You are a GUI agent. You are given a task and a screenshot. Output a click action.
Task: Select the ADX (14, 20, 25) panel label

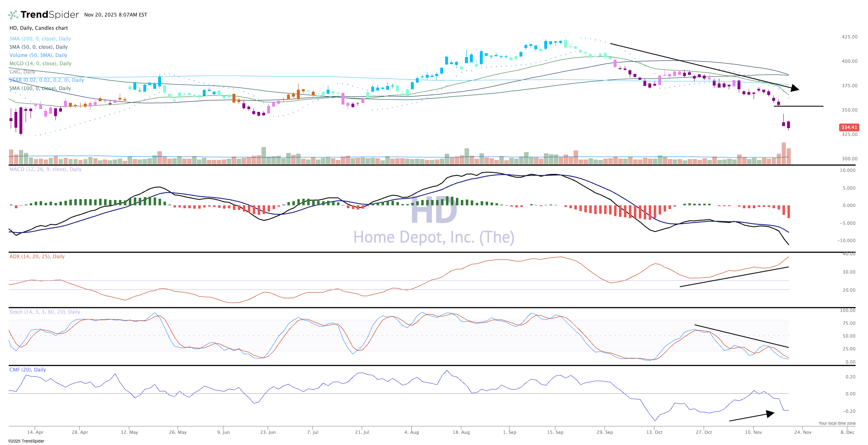click(37, 257)
